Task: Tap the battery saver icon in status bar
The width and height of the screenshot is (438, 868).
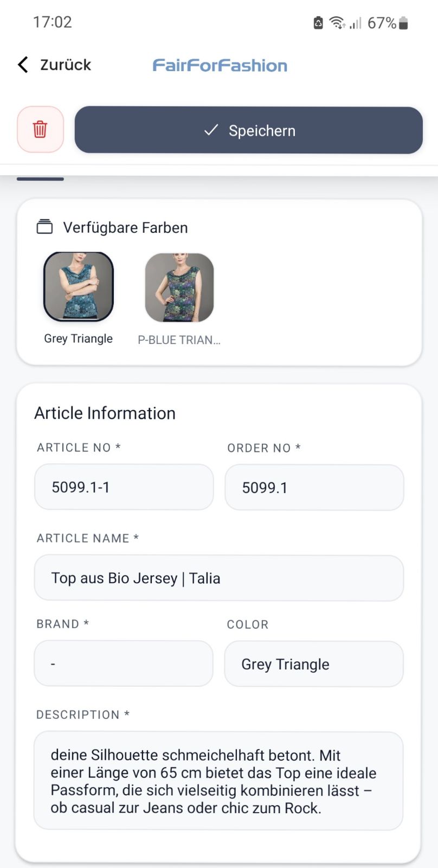Action: pyautogui.click(x=318, y=23)
